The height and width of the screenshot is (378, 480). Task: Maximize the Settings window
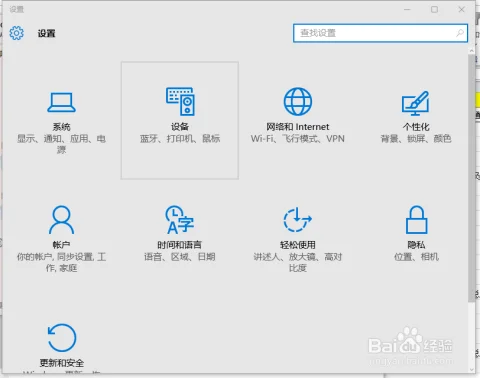tap(434, 9)
